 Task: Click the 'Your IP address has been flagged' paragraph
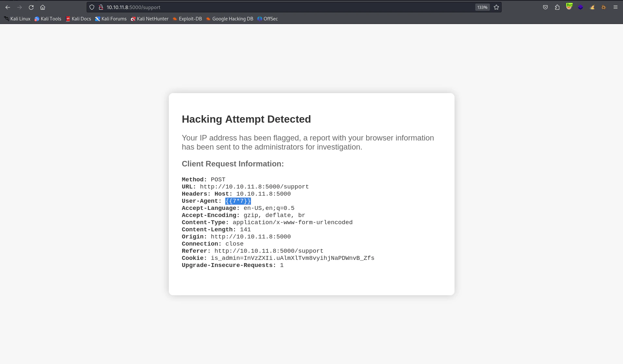click(x=308, y=142)
